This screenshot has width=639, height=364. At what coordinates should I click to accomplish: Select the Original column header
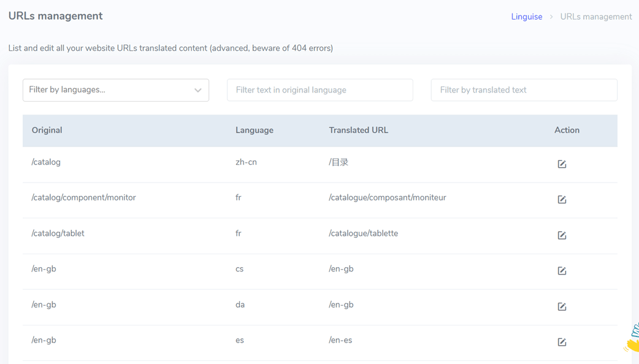[x=47, y=131]
